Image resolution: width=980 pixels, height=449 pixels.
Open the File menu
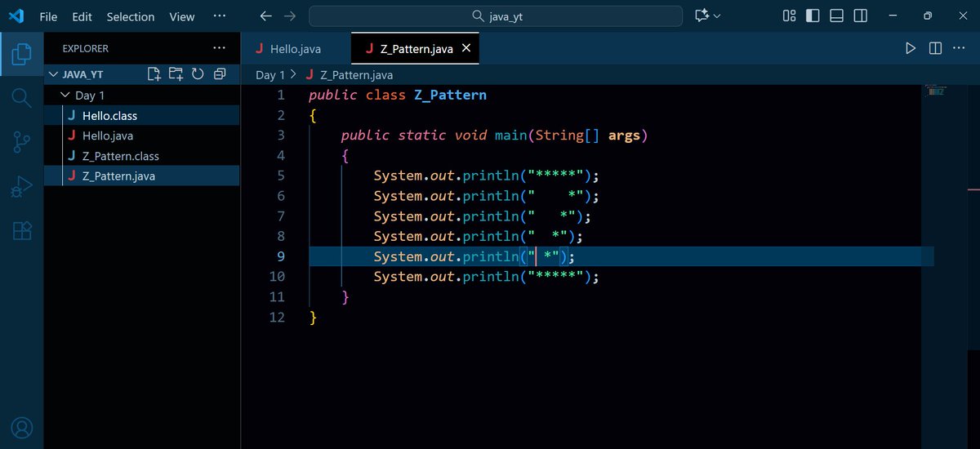point(48,16)
